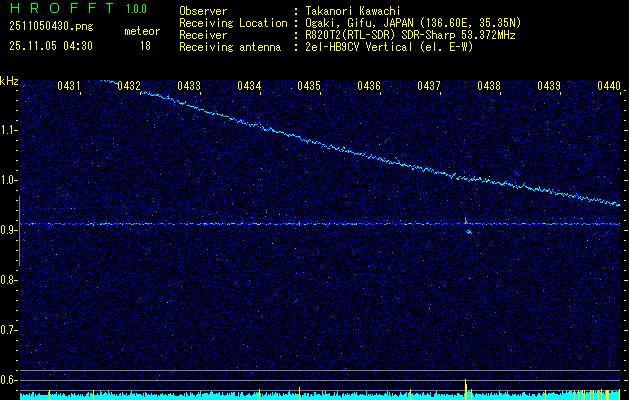Click the version number 1.0.0
The height and width of the screenshot is (400, 629).
coord(136,9)
